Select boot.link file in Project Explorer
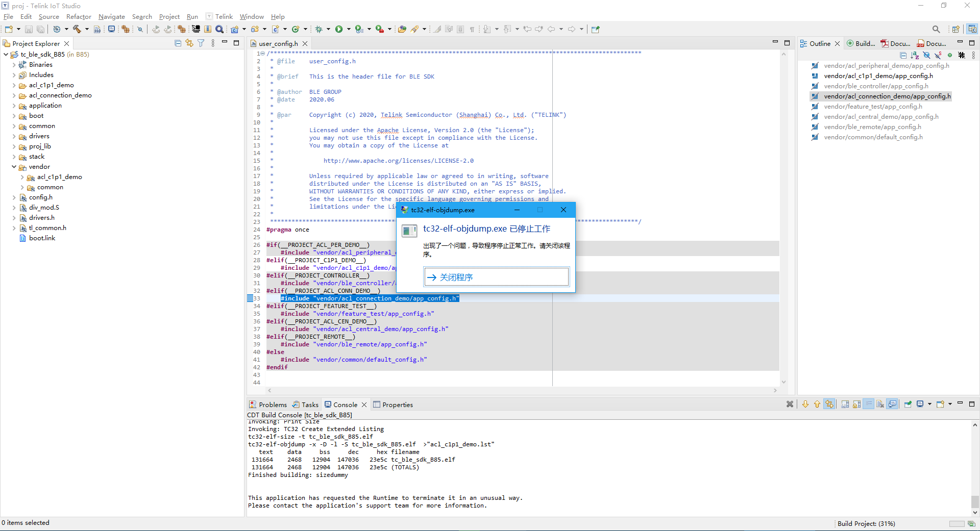This screenshot has height=531, width=980. [37, 238]
